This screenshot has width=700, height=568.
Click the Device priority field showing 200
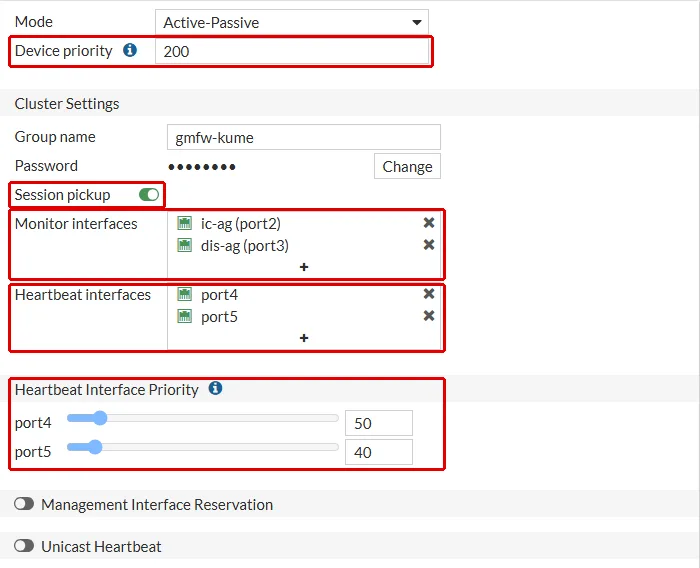point(292,51)
